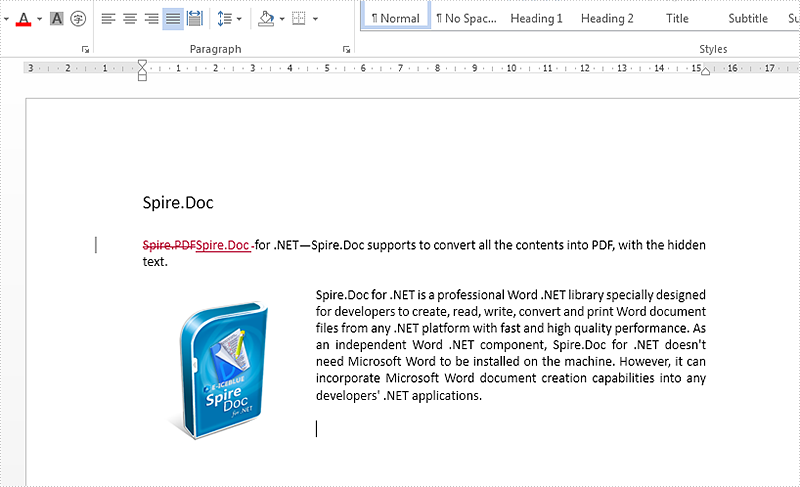Click the underlined inserted Spire.Doc text
The width and height of the screenshot is (800, 487).
tap(222, 245)
